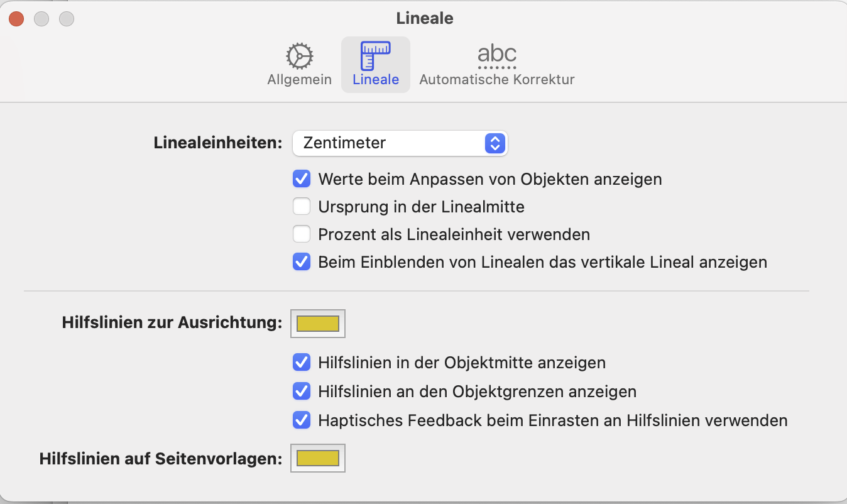Screen dimensions: 847x504
Task: Open the Allgemein gear icon pane
Action: pos(300,57)
